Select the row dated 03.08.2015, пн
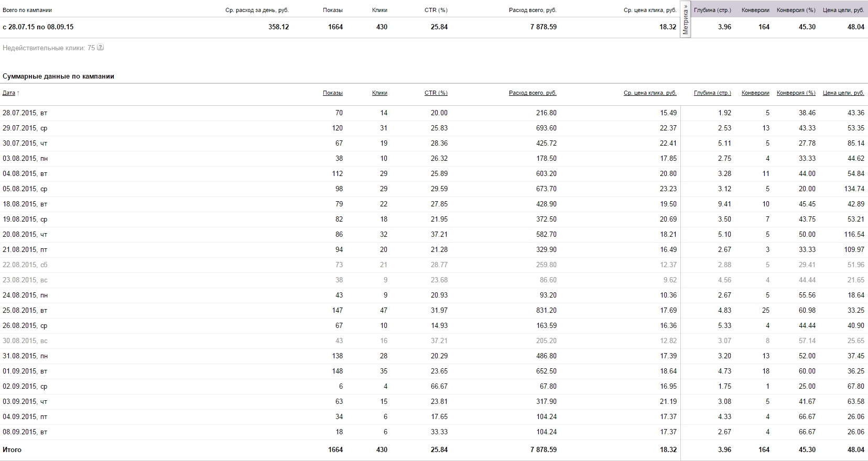The height and width of the screenshot is (461, 868). coord(434,158)
